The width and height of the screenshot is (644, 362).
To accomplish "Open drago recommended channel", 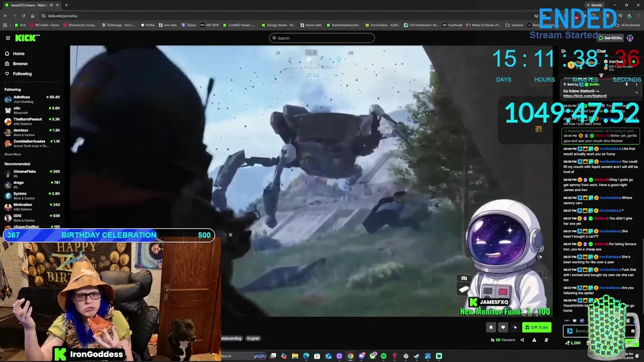I will pos(32,184).
